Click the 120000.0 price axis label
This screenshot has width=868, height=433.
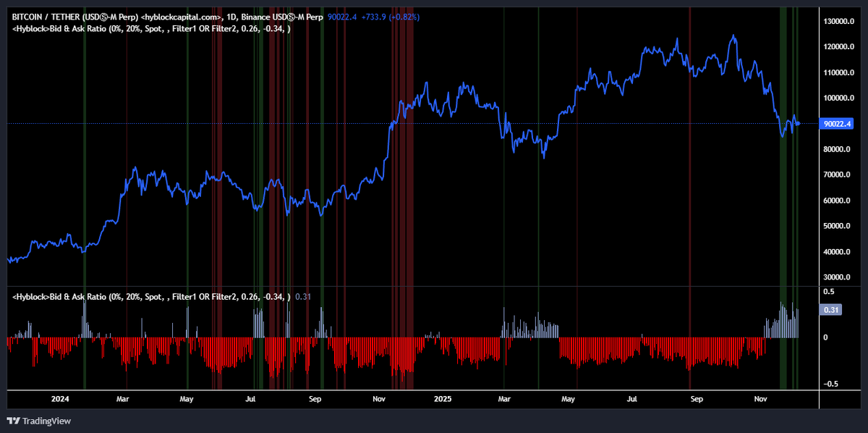[x=838, y=47]
